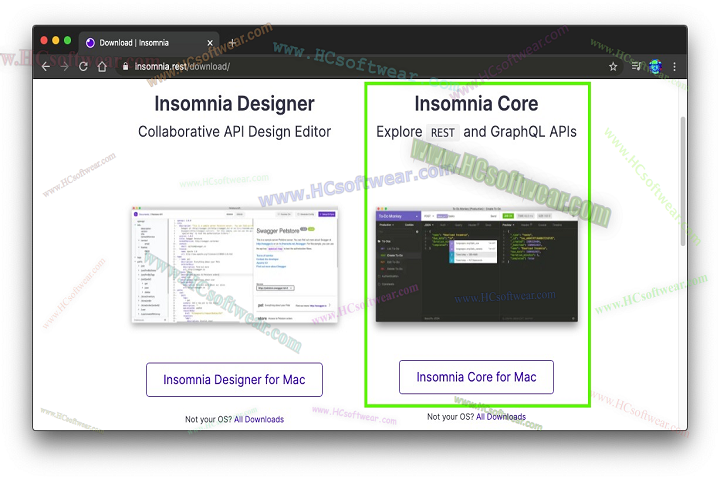Click Insomnia Designer for Mac button
The image size is (720, 480).
tap(234, 380)
